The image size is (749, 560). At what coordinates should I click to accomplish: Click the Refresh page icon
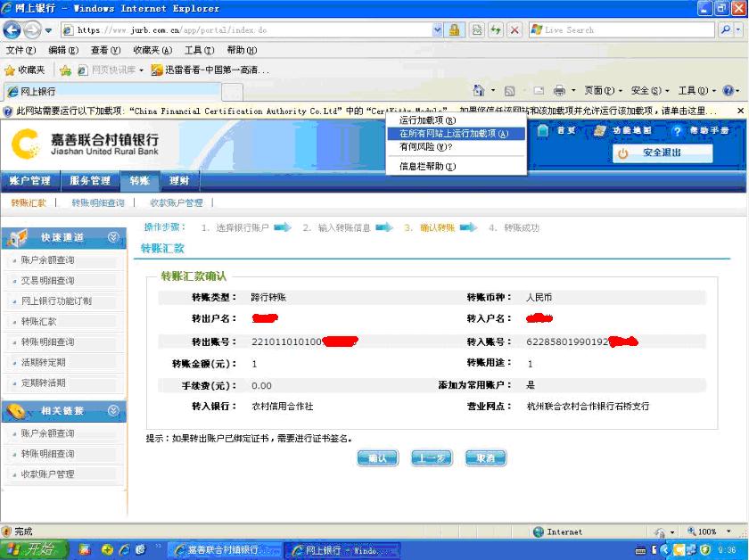coord(496,29)
